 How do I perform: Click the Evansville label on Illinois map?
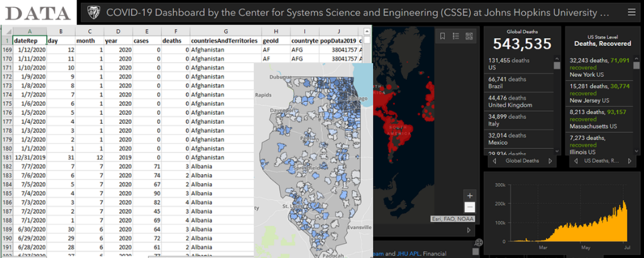[360, 227]
